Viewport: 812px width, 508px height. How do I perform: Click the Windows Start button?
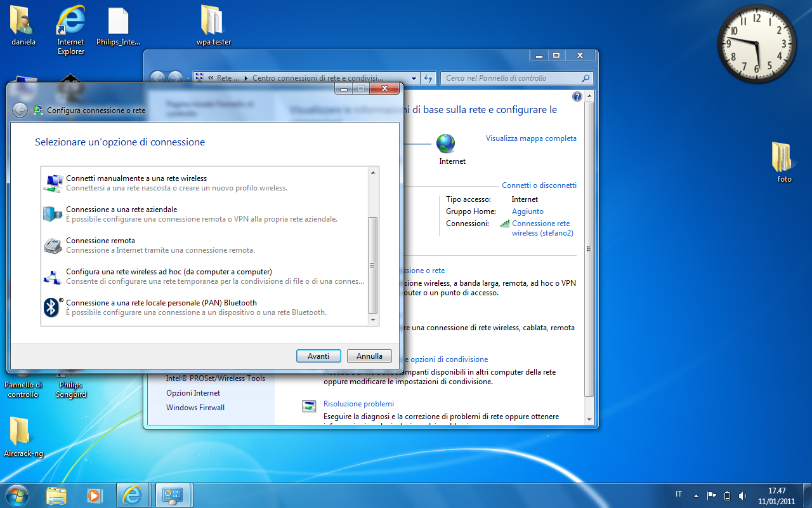[17, 495]
